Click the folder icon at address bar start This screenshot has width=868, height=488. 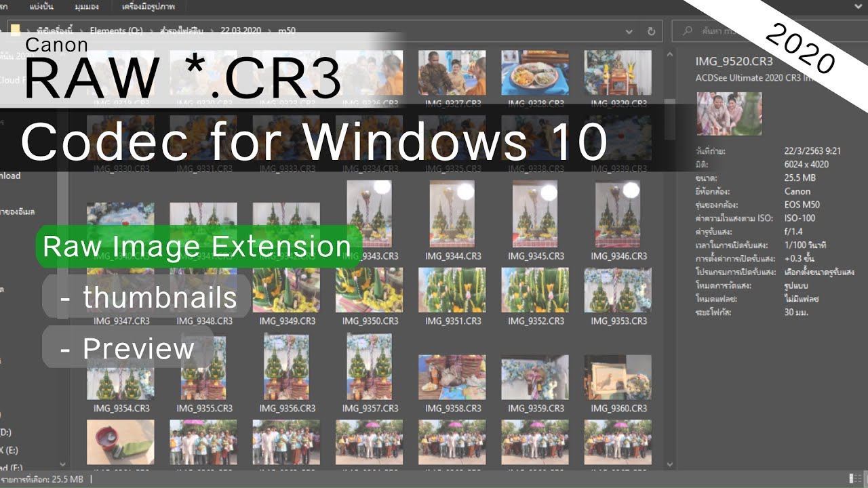click(16, 30)
